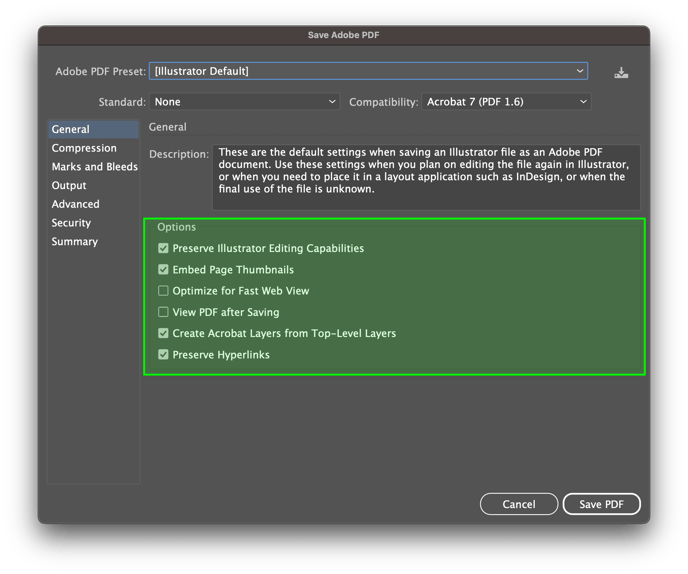Expand the Standard dropdown
This screenshot has width=688, height=574.
(x=245, y=102)
